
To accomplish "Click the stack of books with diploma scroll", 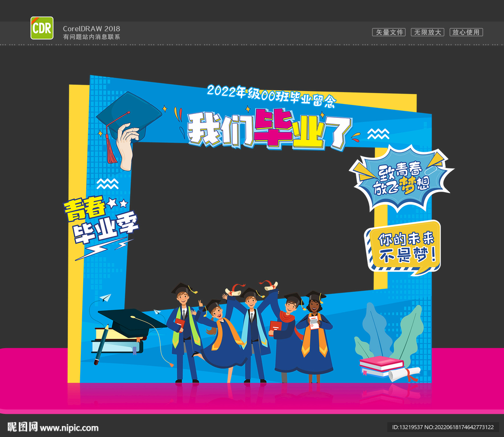I will coord(381,367).
